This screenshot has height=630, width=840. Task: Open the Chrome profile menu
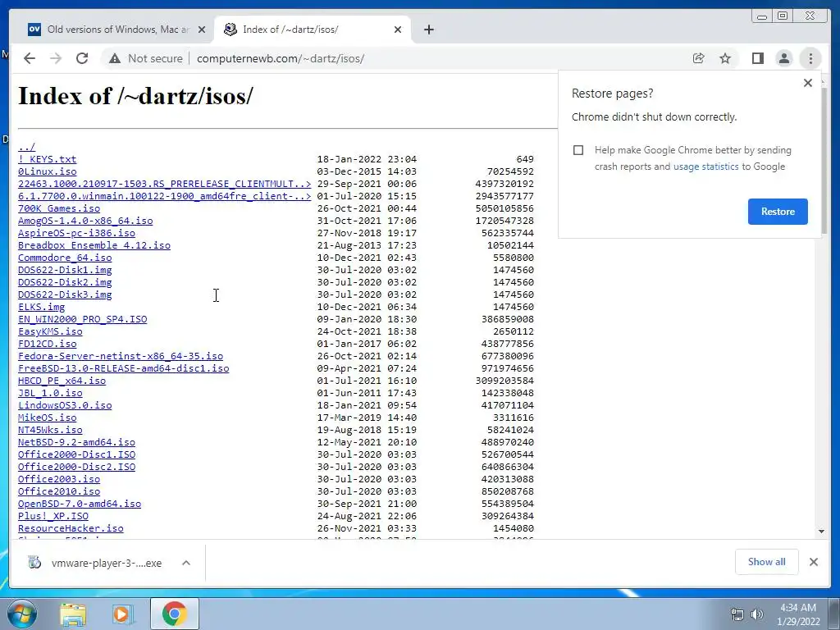point(783,58)
